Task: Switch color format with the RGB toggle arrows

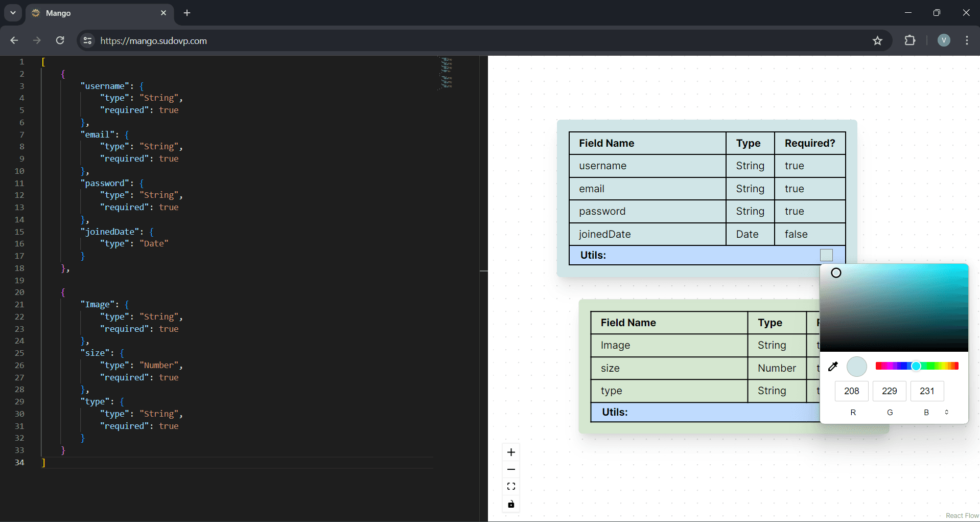Action: coord(946,412)
